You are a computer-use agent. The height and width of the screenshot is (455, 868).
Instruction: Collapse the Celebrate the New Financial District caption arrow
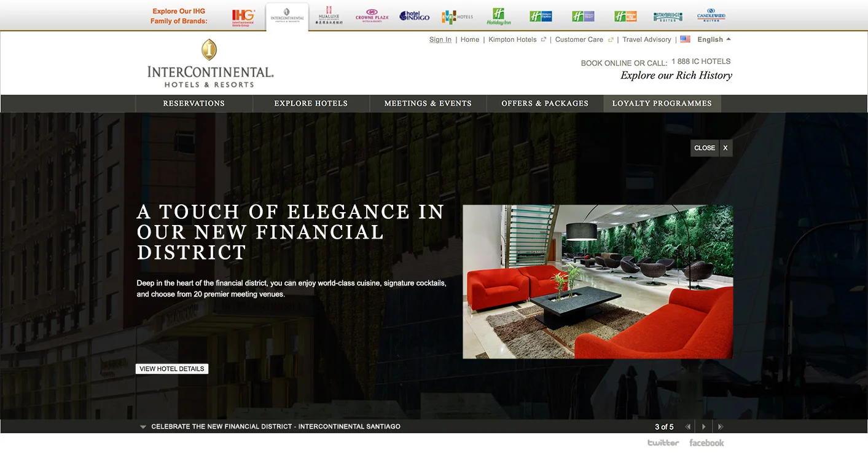[143, 427]
